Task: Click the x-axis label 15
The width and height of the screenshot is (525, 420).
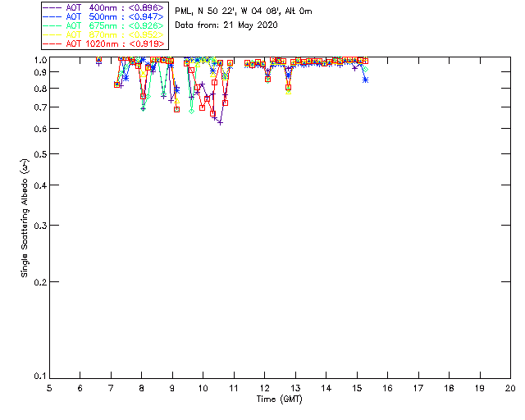Action: tap(357, 388)
